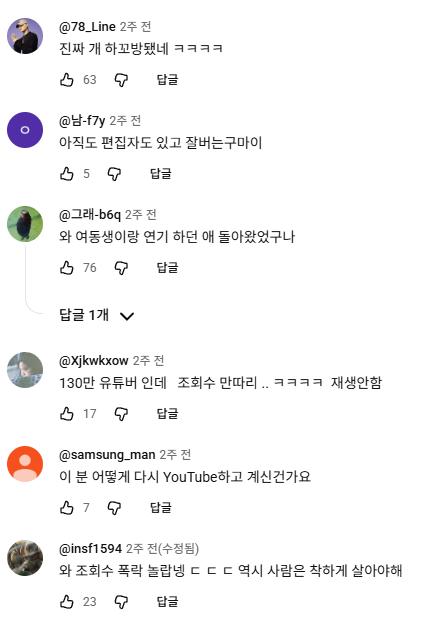Dislike the comment by @samsung_man

(x=114, y=508)
